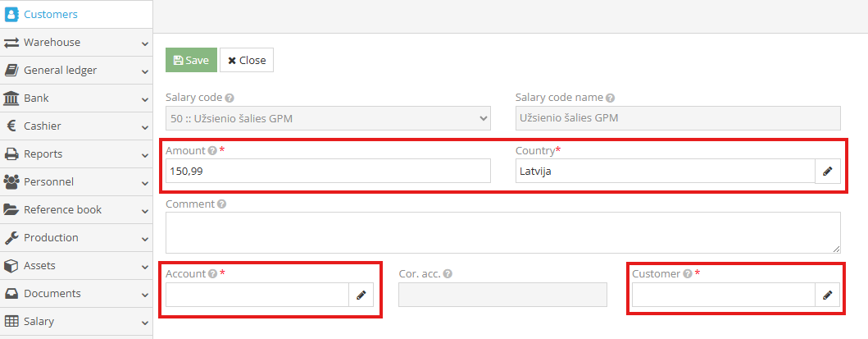Click inside the Comment text area

[502, 232]
